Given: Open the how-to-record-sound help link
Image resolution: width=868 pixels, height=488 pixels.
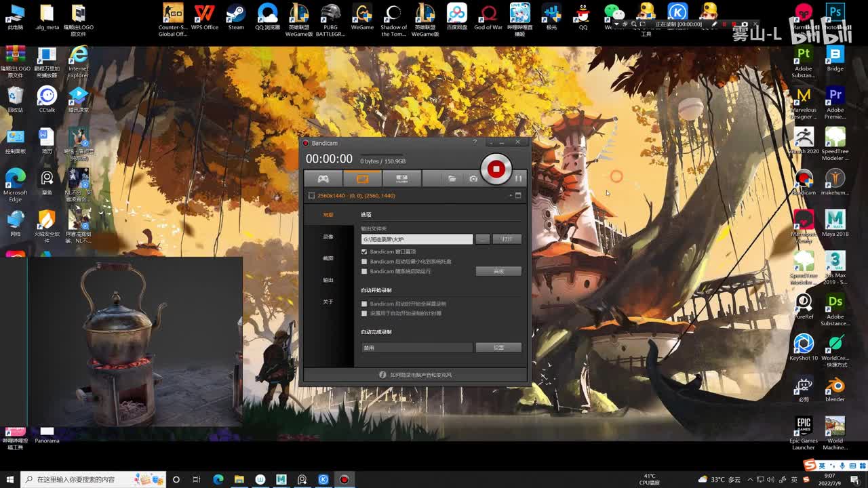Looking at the screenshot, I should [415, 375].
